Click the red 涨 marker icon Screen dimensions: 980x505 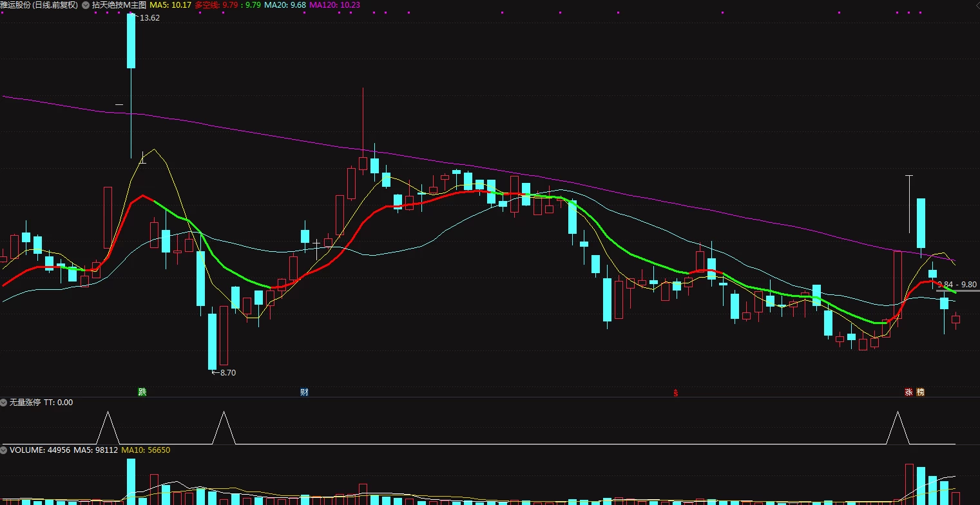pos(908,392)
